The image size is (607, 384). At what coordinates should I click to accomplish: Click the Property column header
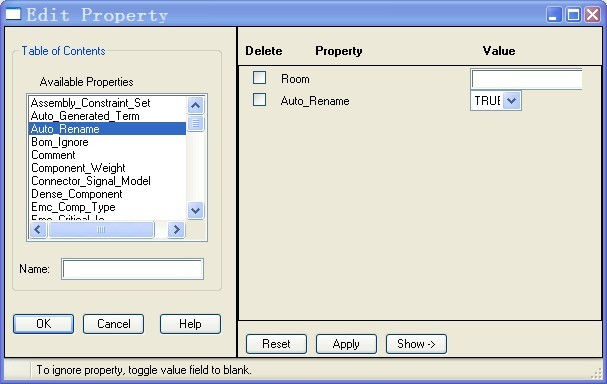pyautogui.click(x=339, y=51)
